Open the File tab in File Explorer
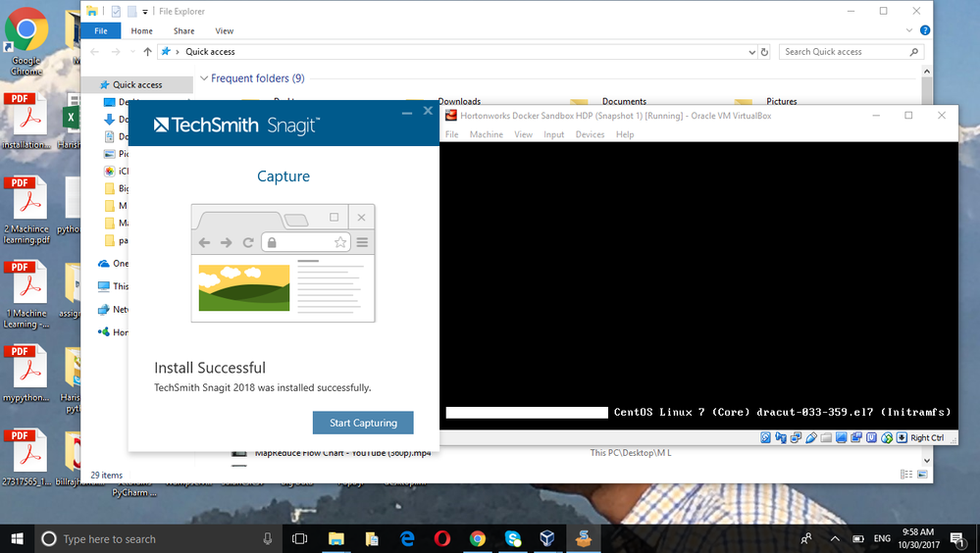The height and width of the screenshot is (553, 980). pyautogui.click(x=101, y=30)
